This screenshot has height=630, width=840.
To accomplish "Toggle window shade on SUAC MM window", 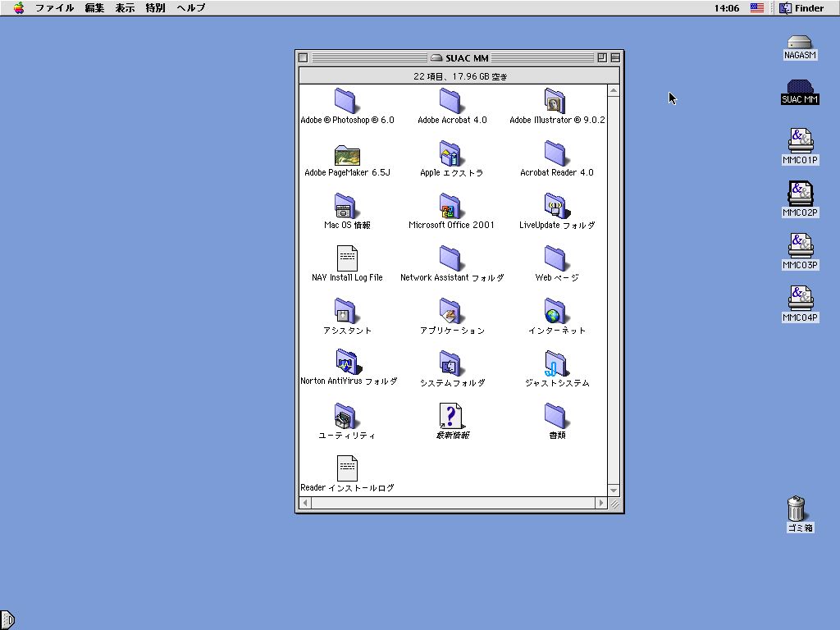I will pyautogui.click(x=615, y=58).
